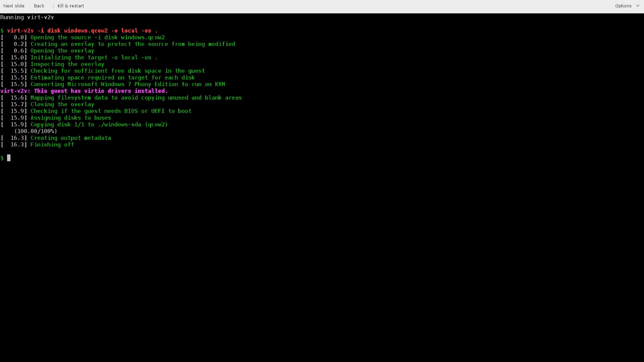Viewport: 644px width, 362px height.
Task: Click the "Converting Microsoft Windows 7" line
Action: pyautogui.click(x=128, y=84)
